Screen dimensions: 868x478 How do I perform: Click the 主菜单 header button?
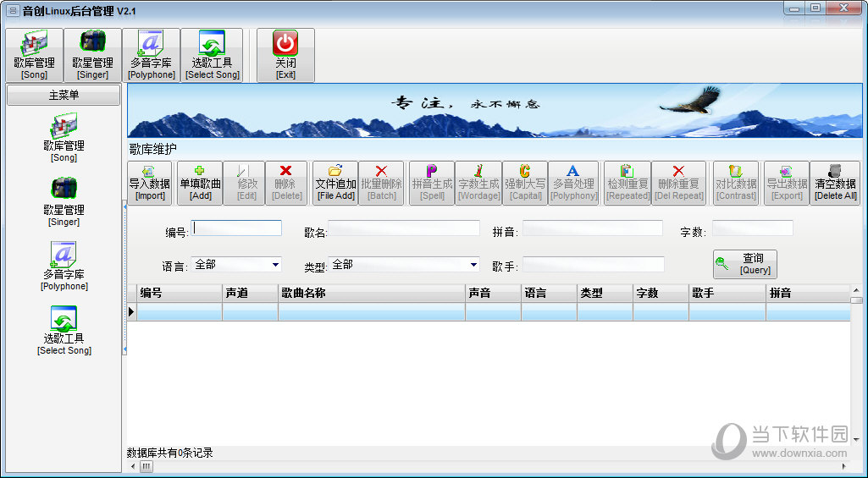[64, 95]
